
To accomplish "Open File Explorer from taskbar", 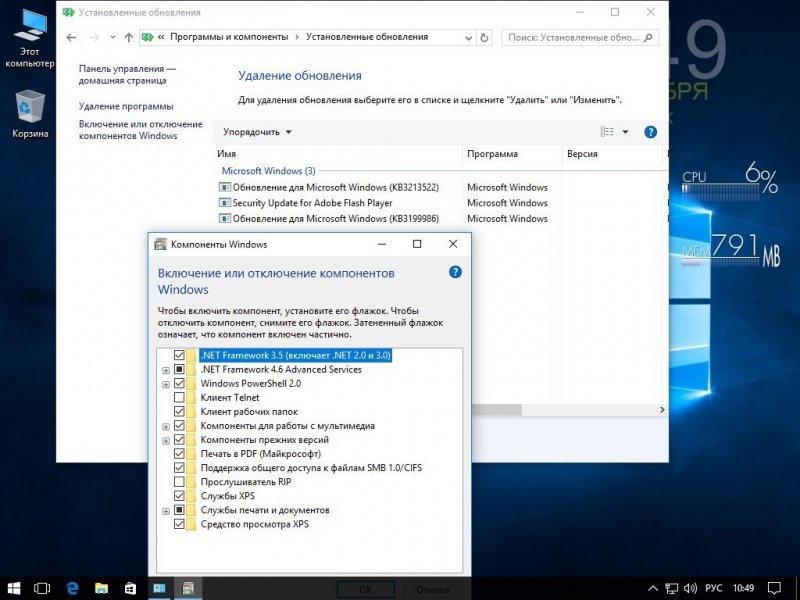I will click(x=101, y=588).
